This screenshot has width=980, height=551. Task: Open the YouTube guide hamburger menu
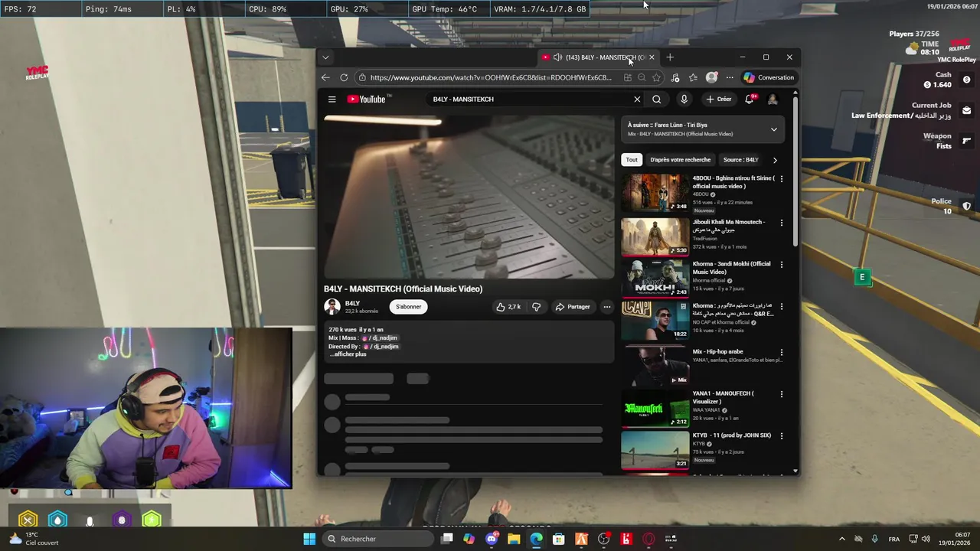(x=332, y=99)
